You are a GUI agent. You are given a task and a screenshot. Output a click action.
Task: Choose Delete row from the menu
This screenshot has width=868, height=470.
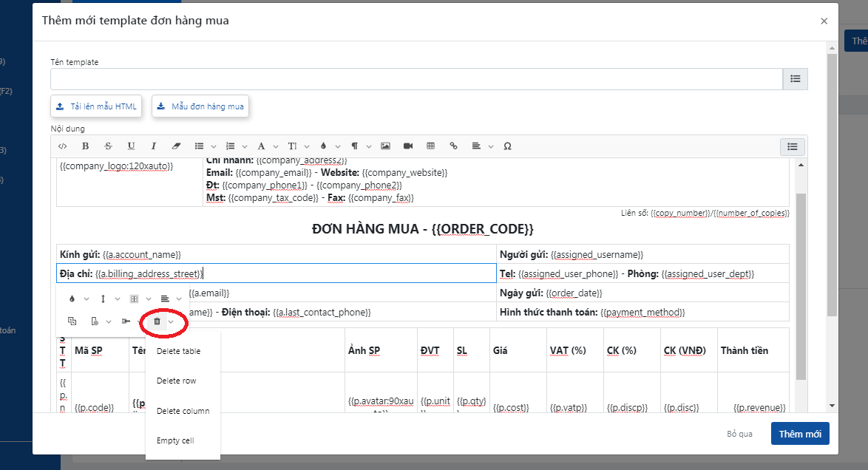coord(176,381)
